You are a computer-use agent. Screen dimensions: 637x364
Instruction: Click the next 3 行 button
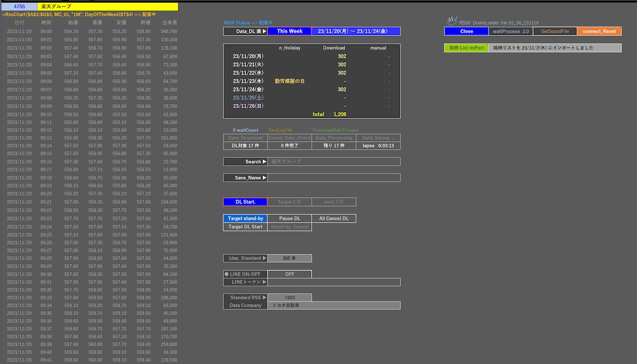[x=334, y=202]
